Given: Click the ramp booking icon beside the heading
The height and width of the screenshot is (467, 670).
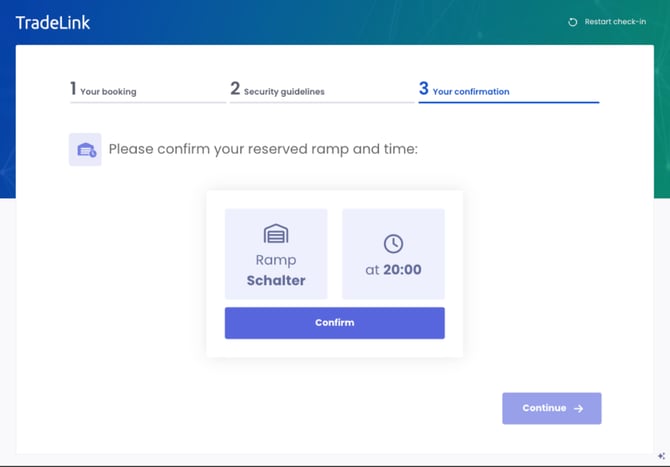Looking at the screenshot, I should click(x=85, y=150).
